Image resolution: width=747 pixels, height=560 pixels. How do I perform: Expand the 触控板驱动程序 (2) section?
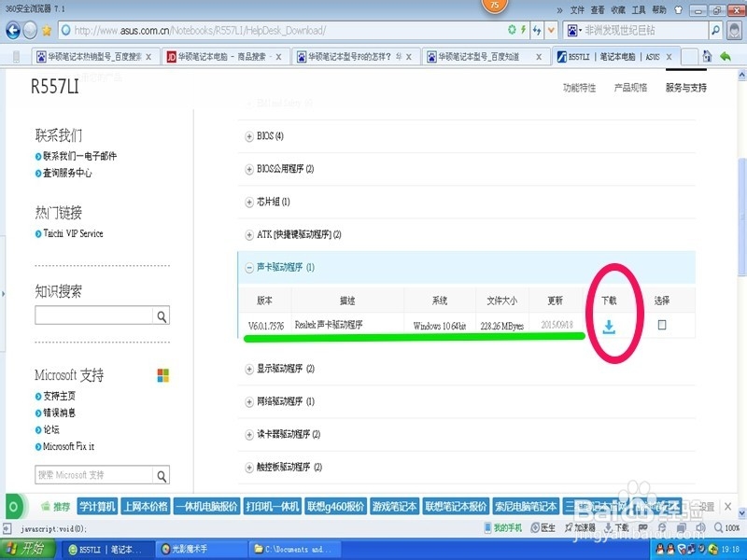(x=248, y=468)
